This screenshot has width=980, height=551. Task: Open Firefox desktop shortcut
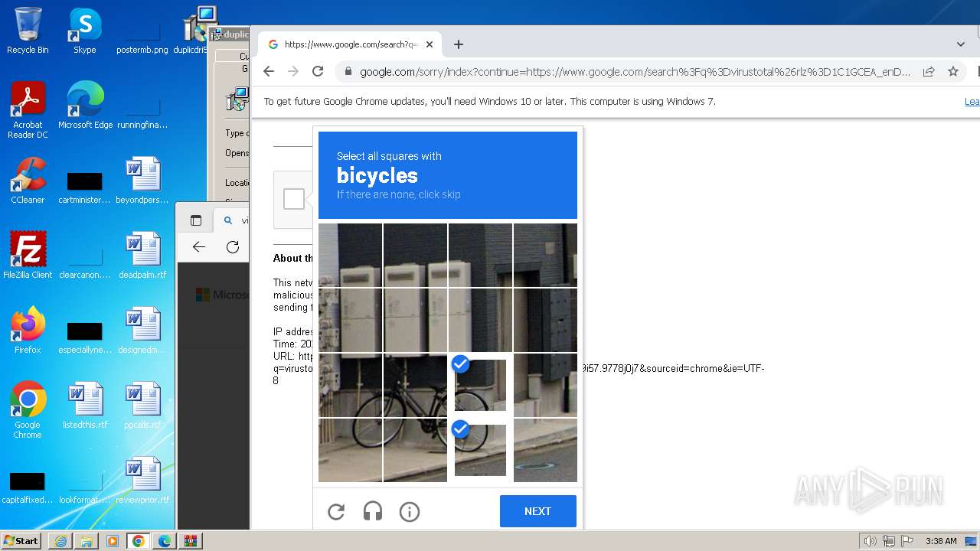[28, 331]
